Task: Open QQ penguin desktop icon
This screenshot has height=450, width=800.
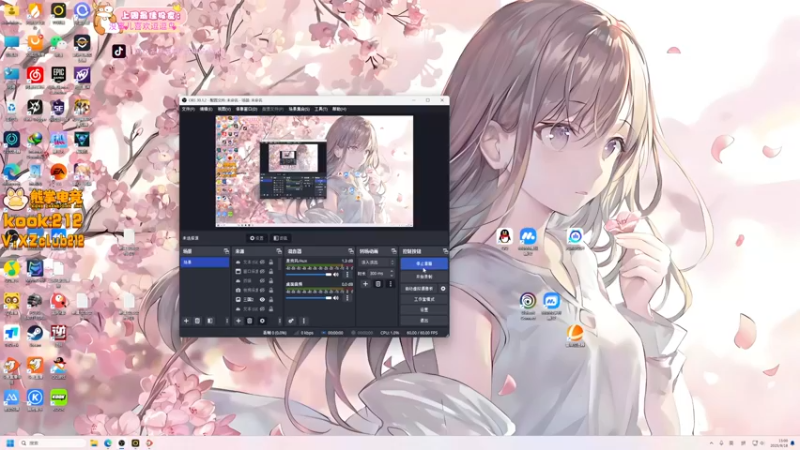Action: (x=504, y=237)
